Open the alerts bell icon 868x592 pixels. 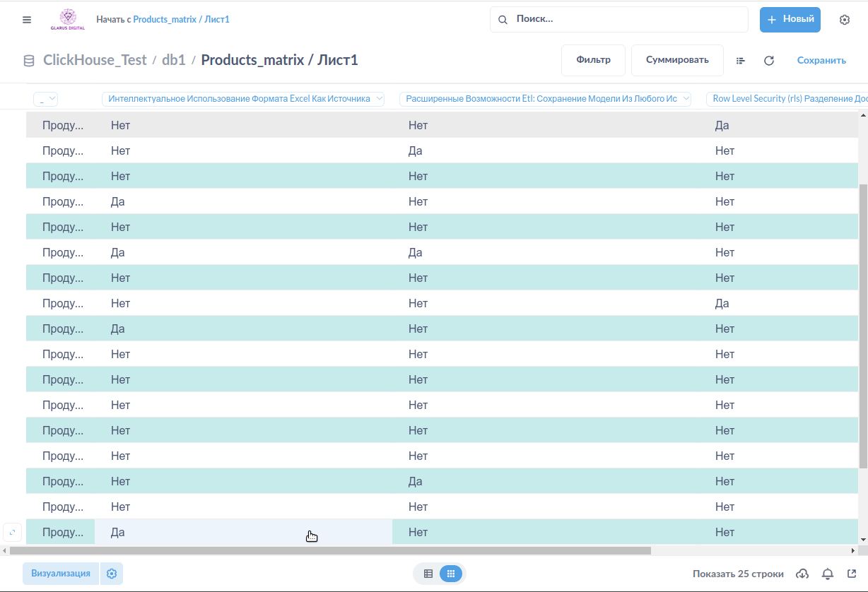coord(828,574)
